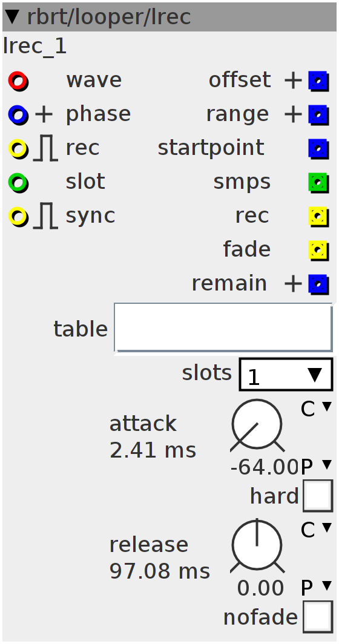Click the green slot inlet port
339x644 pixels.
tap(18, 182)
